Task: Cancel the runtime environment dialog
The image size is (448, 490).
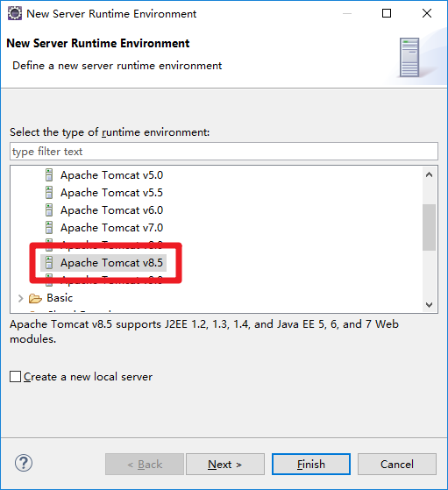Action: click(397, 464)
